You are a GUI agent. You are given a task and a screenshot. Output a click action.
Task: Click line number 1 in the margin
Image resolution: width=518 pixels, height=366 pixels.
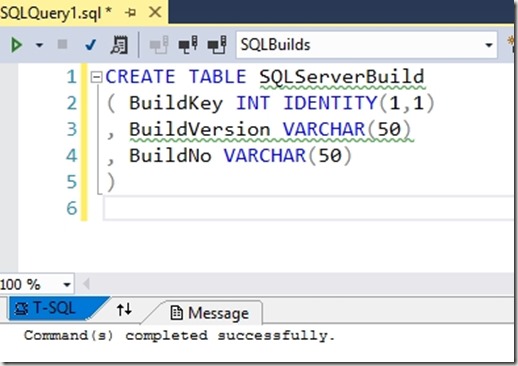pyautogui.click(x=71, y=77)
